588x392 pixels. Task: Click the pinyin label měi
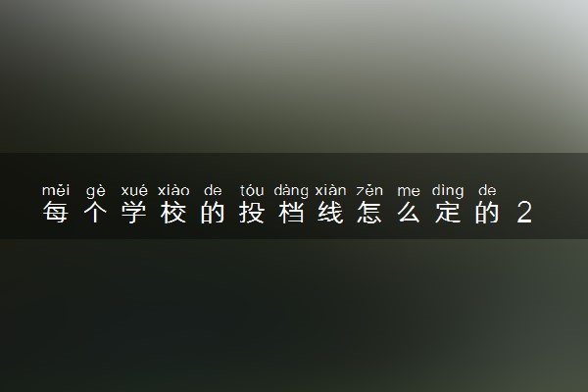56,190
